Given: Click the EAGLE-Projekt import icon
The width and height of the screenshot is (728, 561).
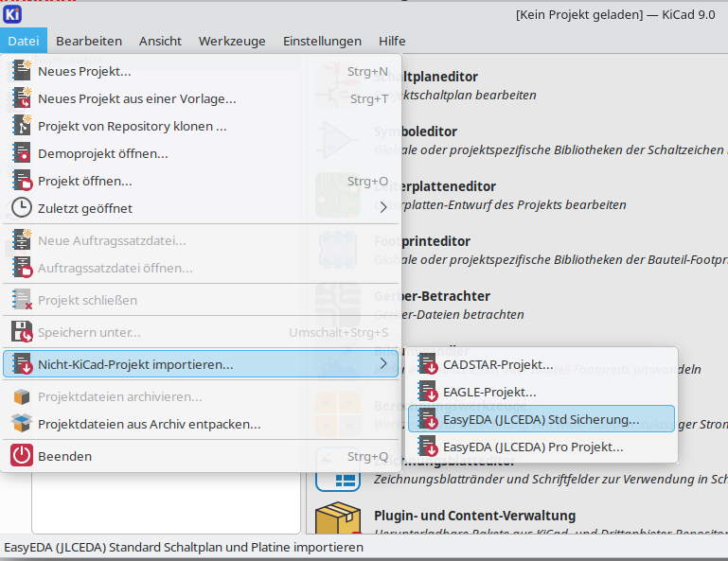Looking at the screenshot, I should 428,392.
